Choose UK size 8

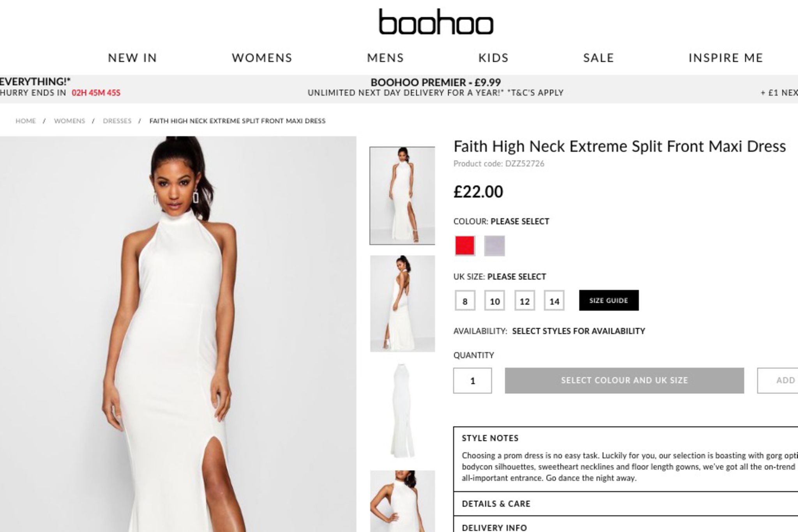pyautogui.click(x=465, y=300)
